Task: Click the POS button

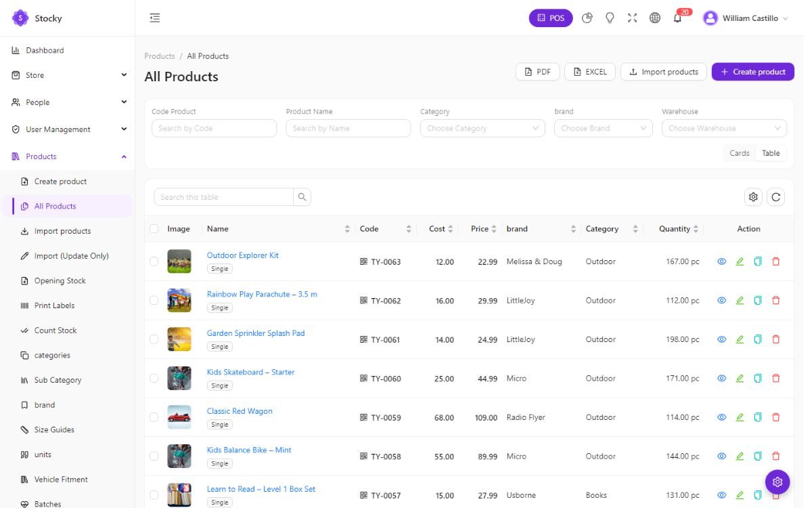Action: click(551, 18)
